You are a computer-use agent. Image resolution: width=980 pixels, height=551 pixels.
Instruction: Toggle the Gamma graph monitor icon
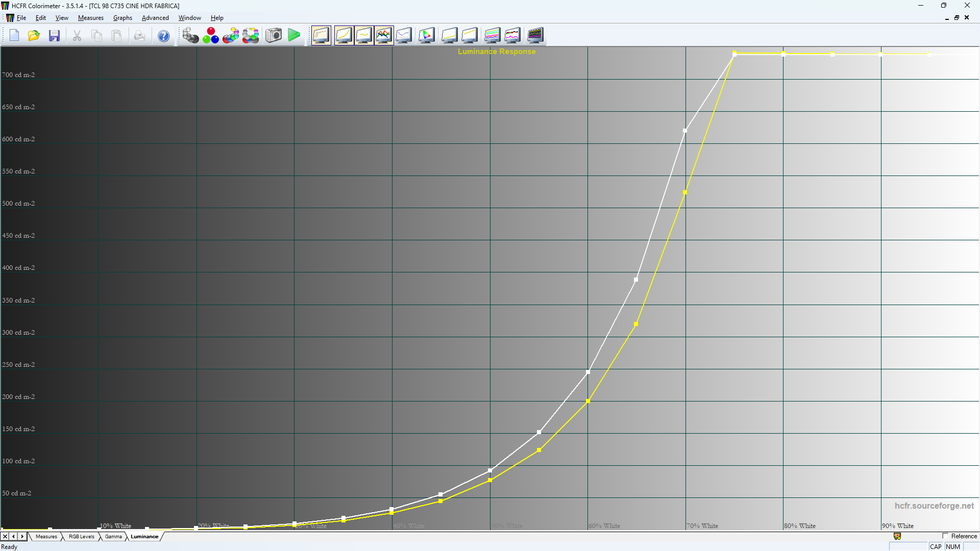(363, 36)
